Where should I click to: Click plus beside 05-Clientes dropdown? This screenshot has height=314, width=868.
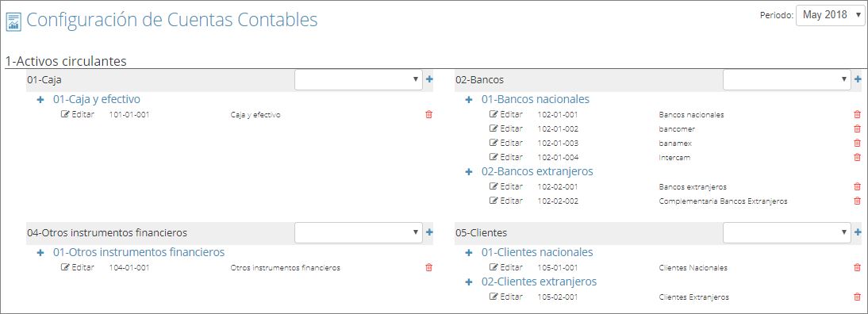click(x=858, y=232)
